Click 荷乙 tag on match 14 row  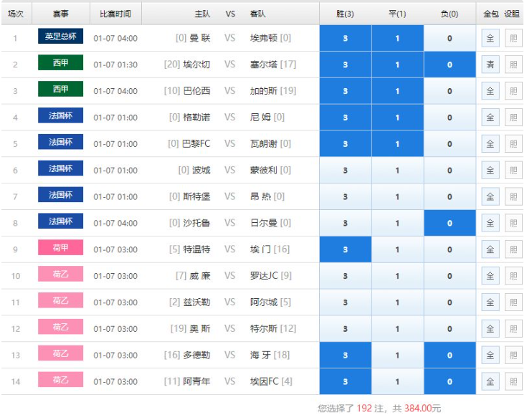(x=60, y=380)
